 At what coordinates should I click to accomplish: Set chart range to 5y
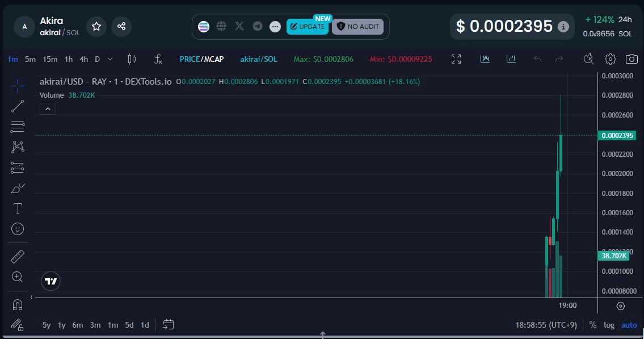(47, 325)
